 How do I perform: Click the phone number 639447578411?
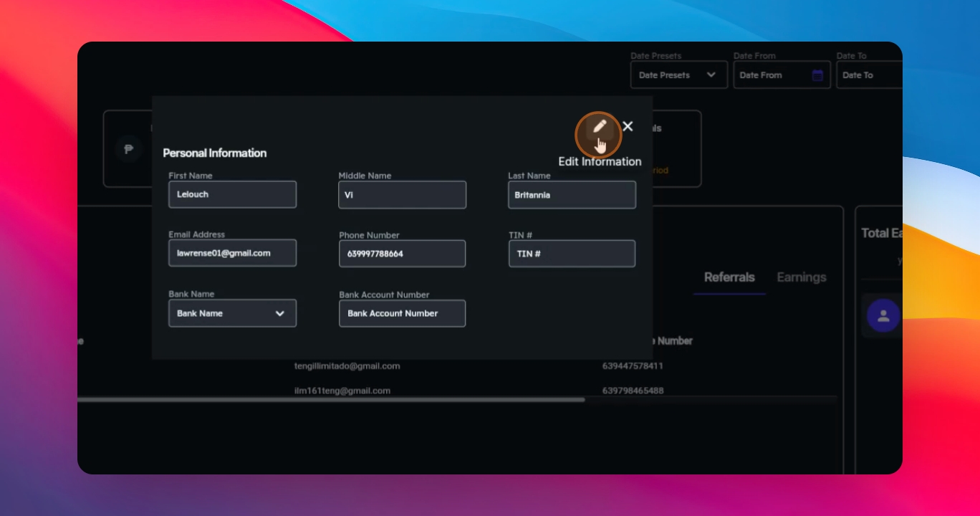(x=633, y=366)
